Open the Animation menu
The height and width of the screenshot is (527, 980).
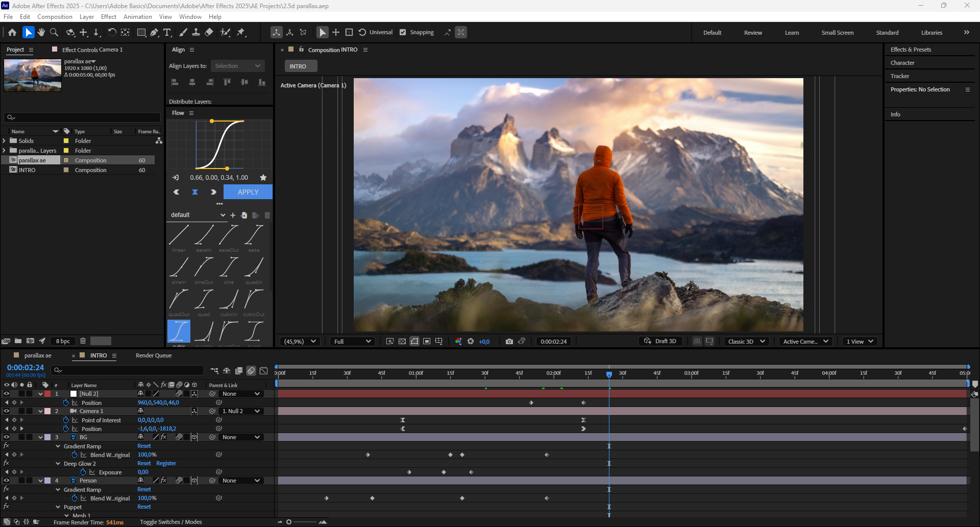pos(137,17)
